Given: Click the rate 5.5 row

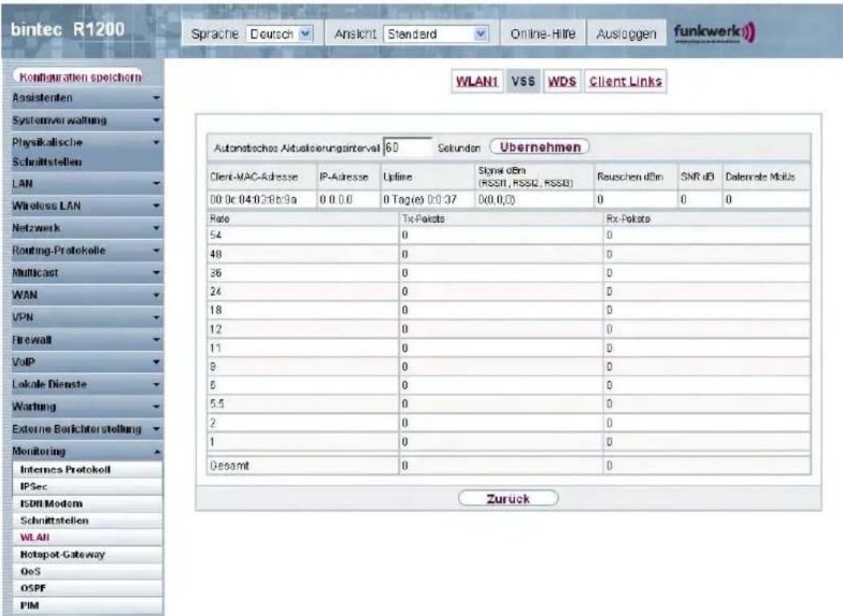Looking at the screenshot, I should 509,404.
